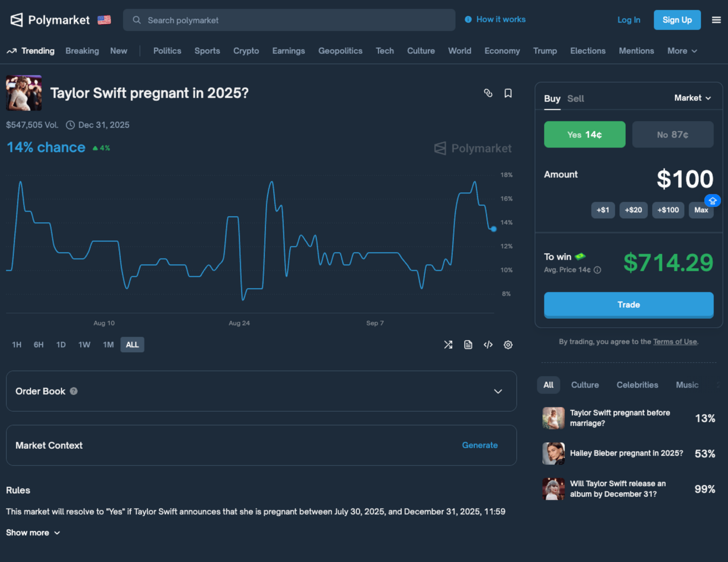Click the embed code icon
728x562 pixels.
(x=488, y=344)
